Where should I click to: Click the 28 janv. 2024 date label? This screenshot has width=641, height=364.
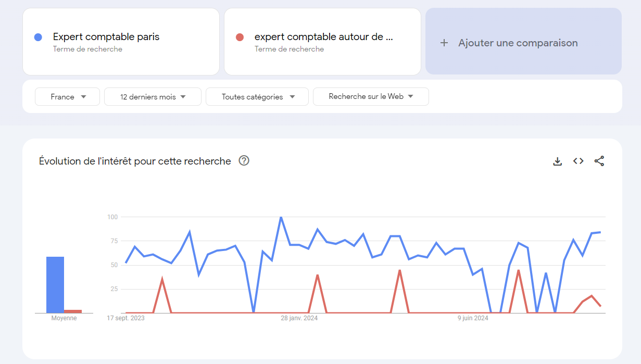point(299,318)
